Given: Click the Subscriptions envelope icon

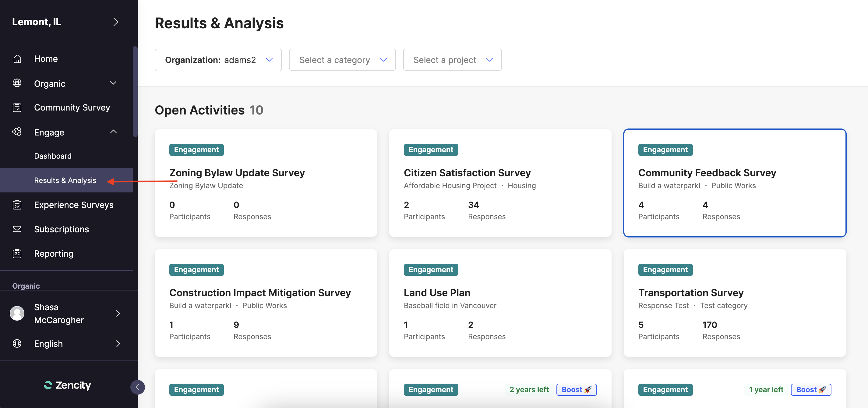Looking at the screenshot, I should tap(17, 229).
